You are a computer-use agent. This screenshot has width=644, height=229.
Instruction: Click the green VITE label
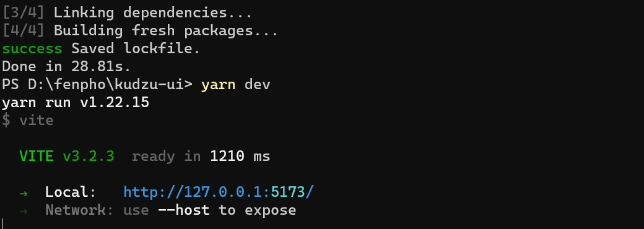point(36,156)
